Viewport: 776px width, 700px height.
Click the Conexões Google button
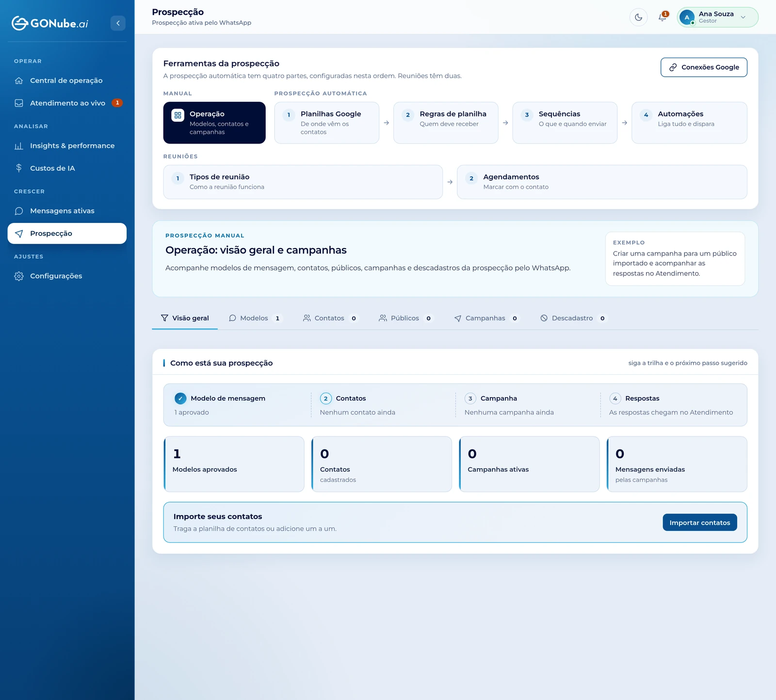coord(704,67)
